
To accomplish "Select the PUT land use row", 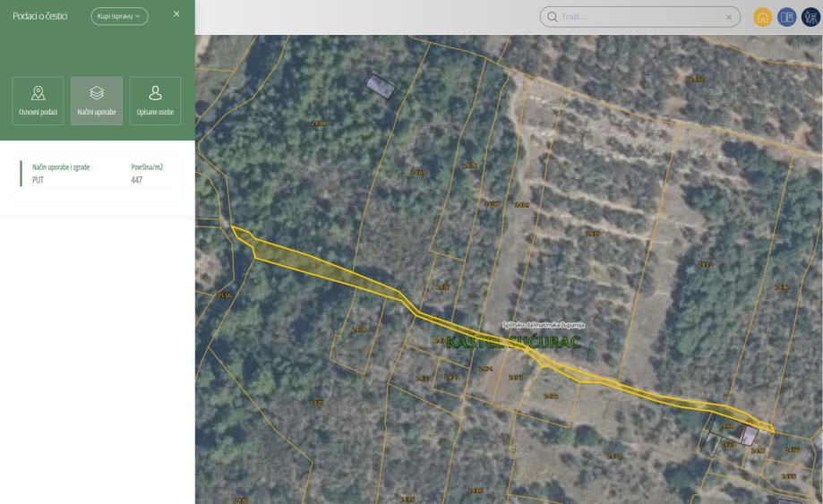I will coord(98,174).
